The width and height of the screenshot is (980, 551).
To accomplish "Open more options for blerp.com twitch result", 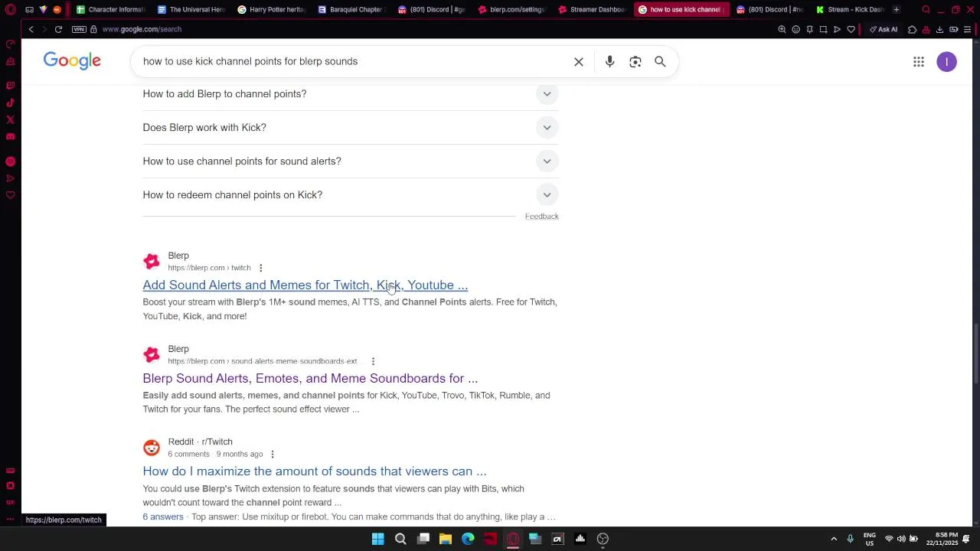I will pos(260,268).
